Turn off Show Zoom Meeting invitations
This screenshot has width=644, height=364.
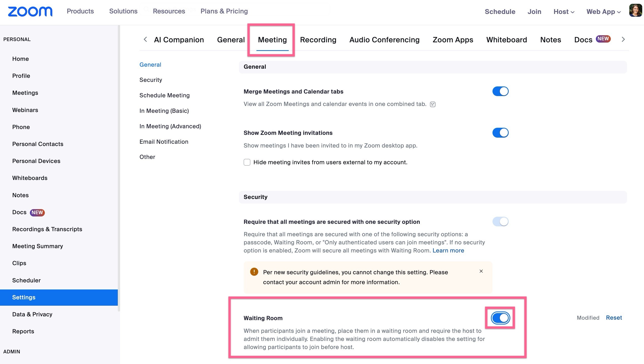coord(500,133)
